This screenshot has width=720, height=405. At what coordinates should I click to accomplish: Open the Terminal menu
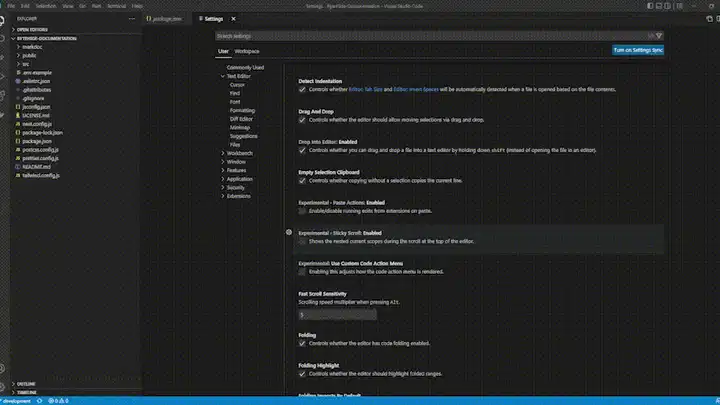click(117, 6)
